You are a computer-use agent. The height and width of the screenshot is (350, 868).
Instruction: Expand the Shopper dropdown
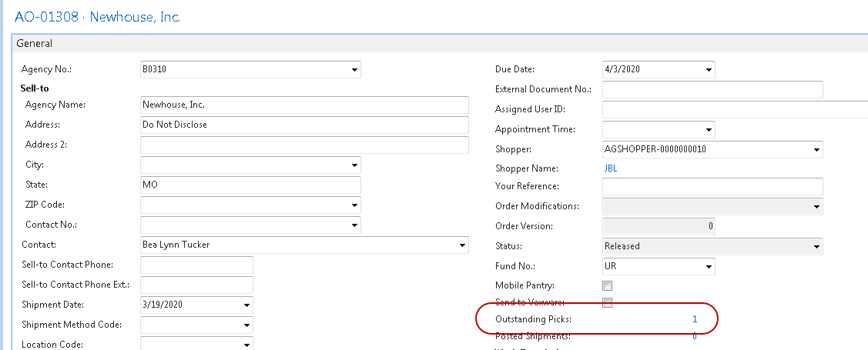815,150
